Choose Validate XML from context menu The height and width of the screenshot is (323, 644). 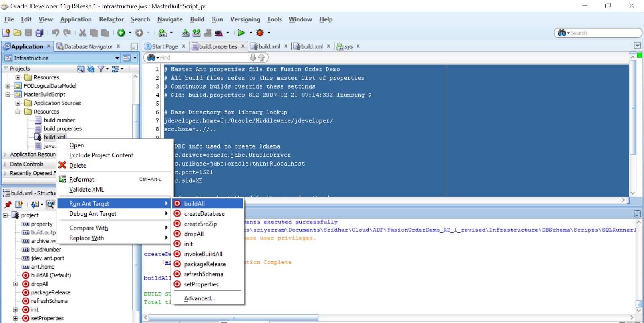click(115, 190)
